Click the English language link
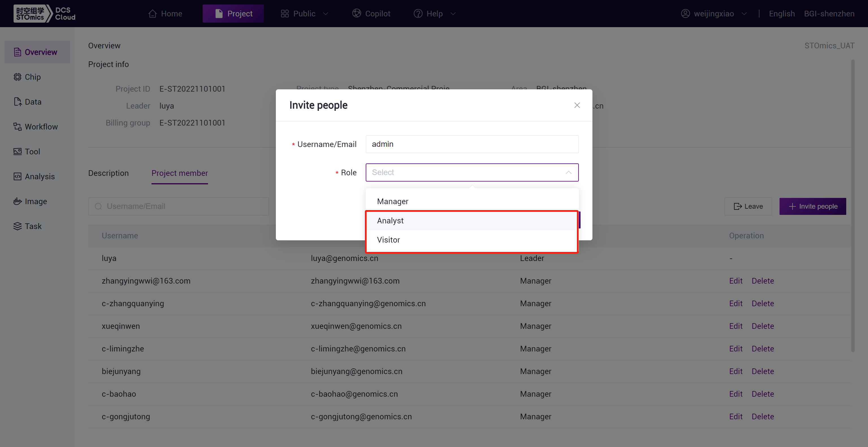This screenshot has width=868, height=447. (x=782, y=14)
